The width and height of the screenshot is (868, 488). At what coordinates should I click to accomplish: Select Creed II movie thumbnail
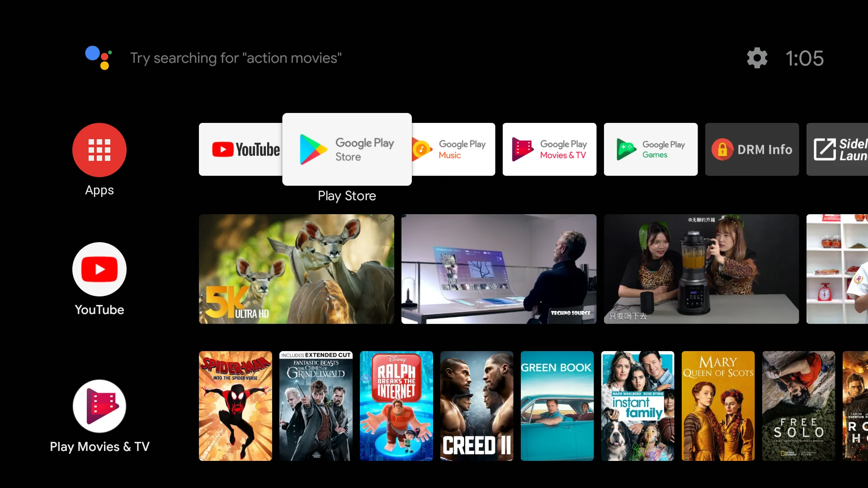(x=477, y=406)
